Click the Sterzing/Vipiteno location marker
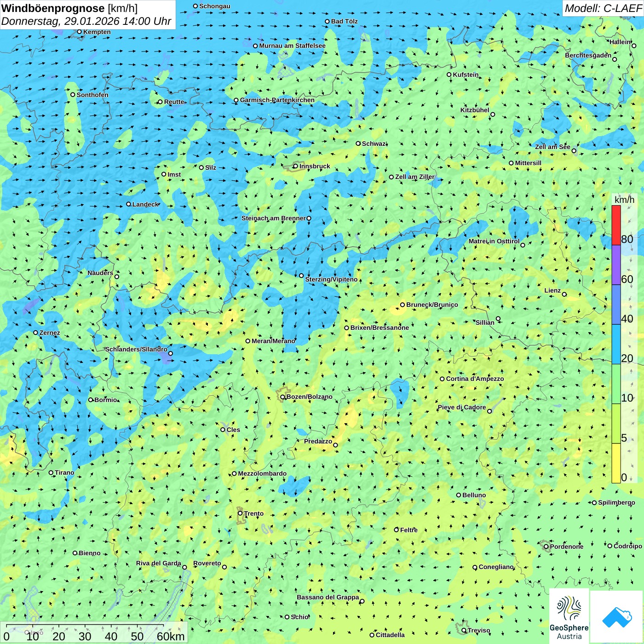 (301, 276)
